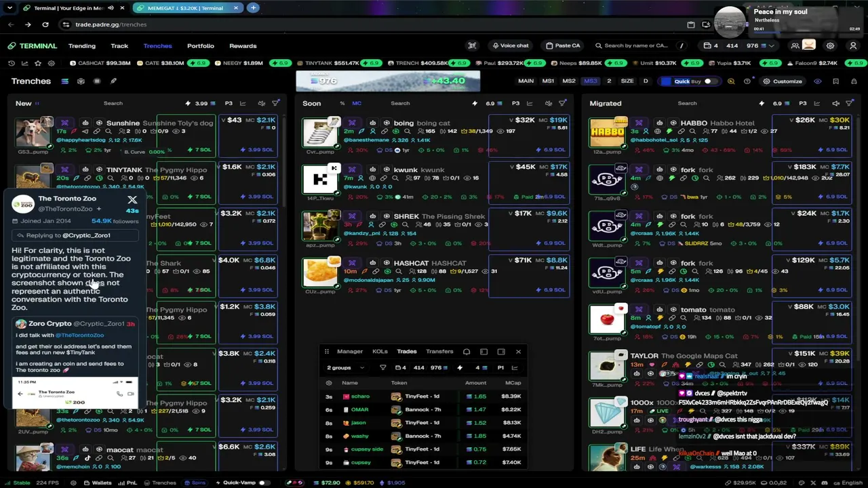Open the P3 preset selector in Migrated column
868x488 pixels.
(802, 104)
